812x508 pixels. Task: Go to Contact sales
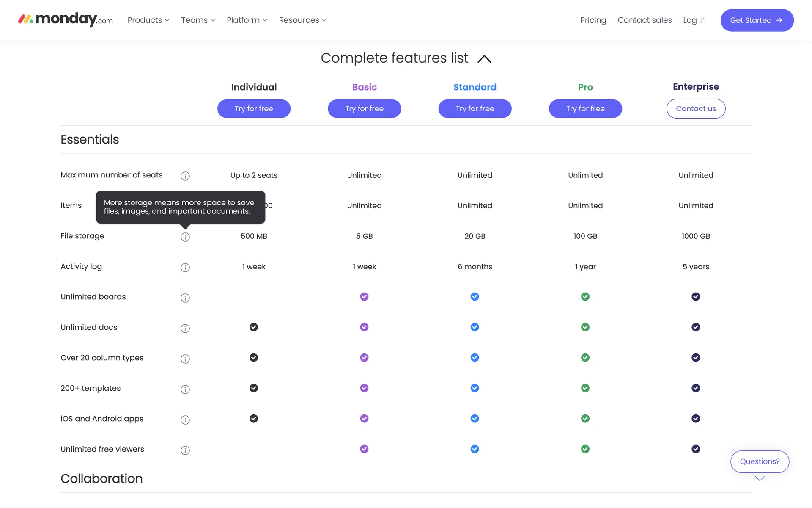click(645, 20)
